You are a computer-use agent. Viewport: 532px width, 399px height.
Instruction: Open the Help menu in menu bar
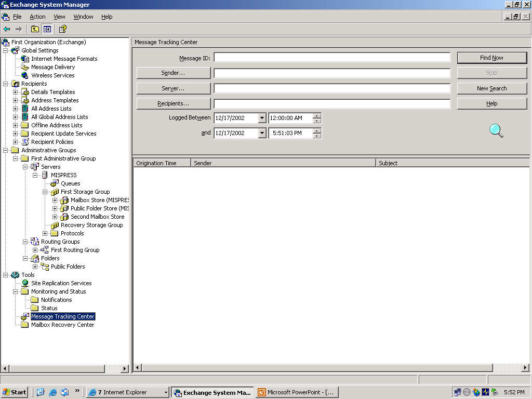coord(107,17)
